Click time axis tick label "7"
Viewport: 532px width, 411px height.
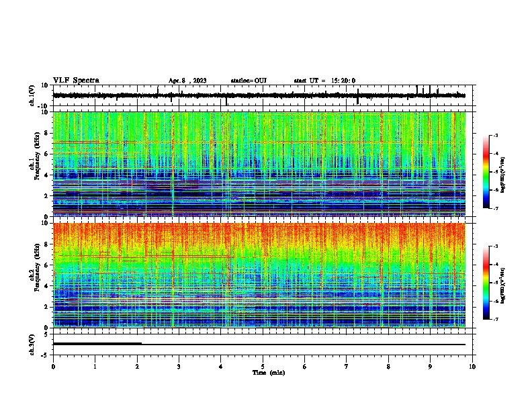347,367
